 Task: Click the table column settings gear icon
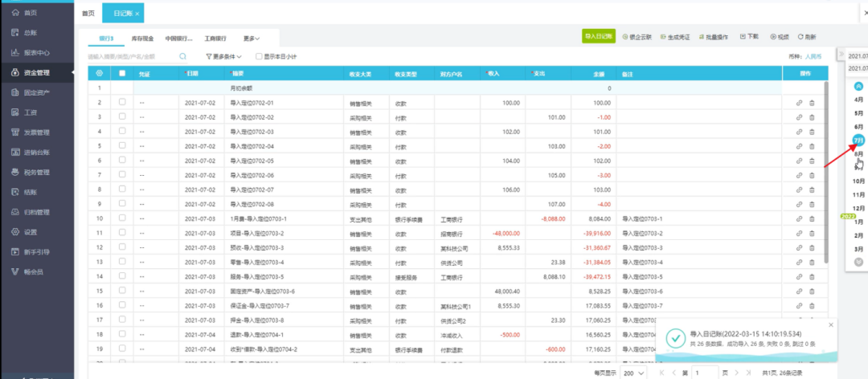(99, 73)
